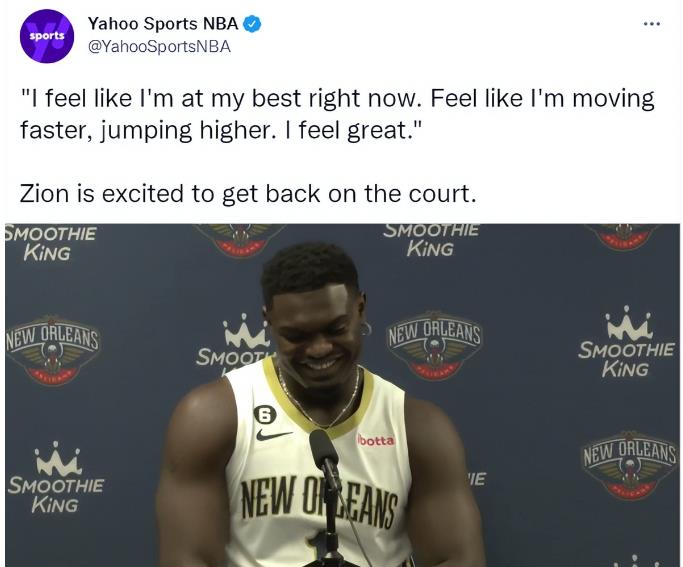The width and height of the screenshot is (683, 567).
Task: Click the Smoothie King text at top center
Action: 431,240
